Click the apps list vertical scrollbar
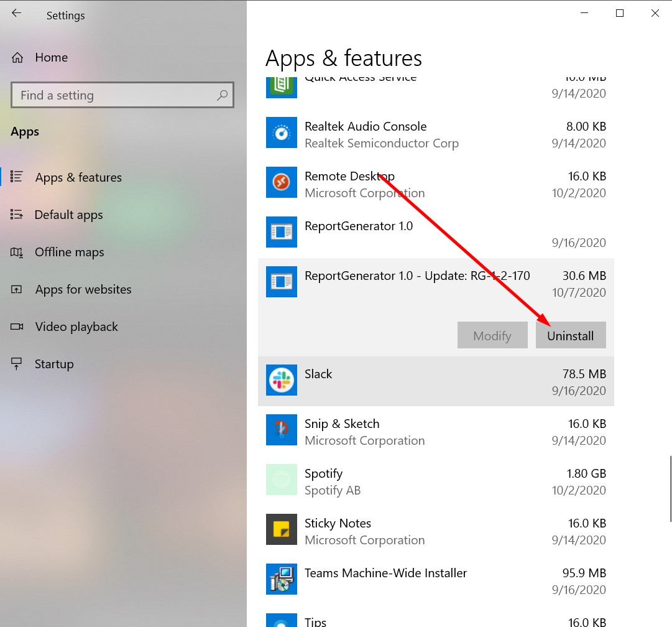This screenshot has height=627, width=672. pos(670,489)
